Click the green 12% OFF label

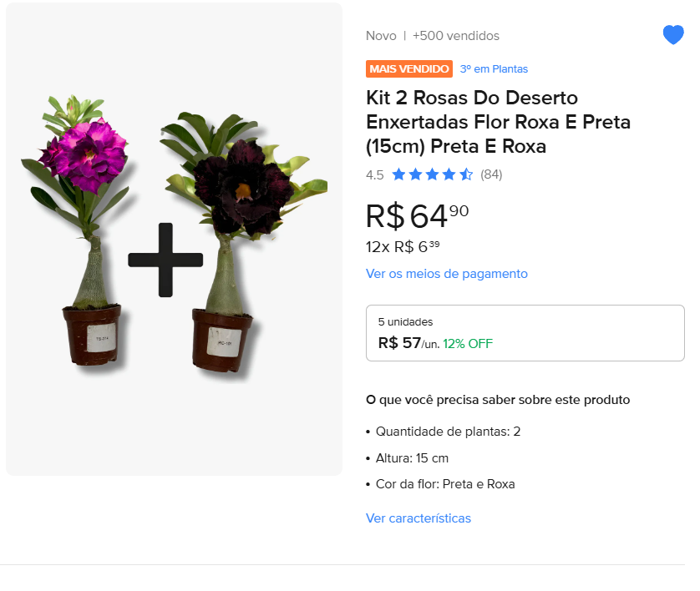pos(468,343)
